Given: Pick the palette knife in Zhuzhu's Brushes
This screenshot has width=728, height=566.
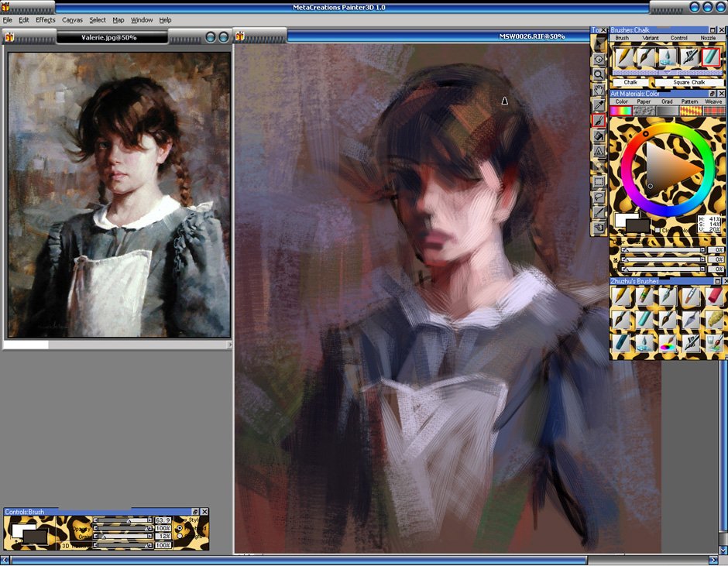Looking at the screenshot, I should click(x=691, y=320).
